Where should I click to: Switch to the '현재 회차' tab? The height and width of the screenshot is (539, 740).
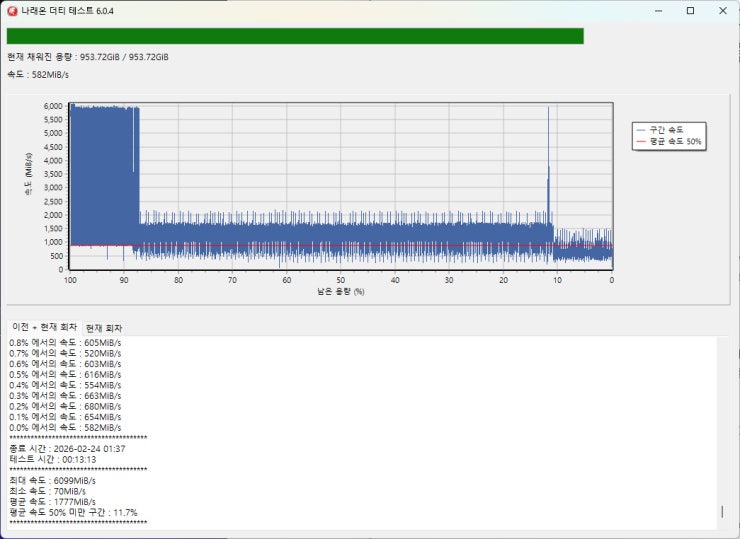104,328
